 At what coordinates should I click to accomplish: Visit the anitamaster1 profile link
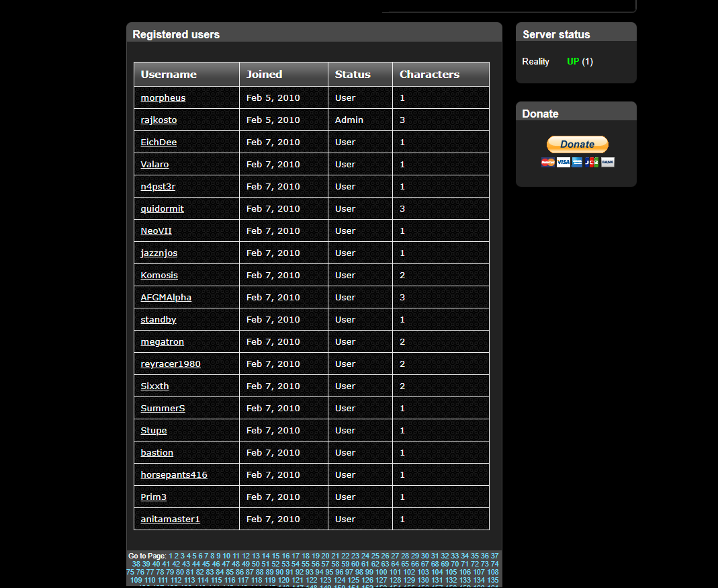(170, 519)
